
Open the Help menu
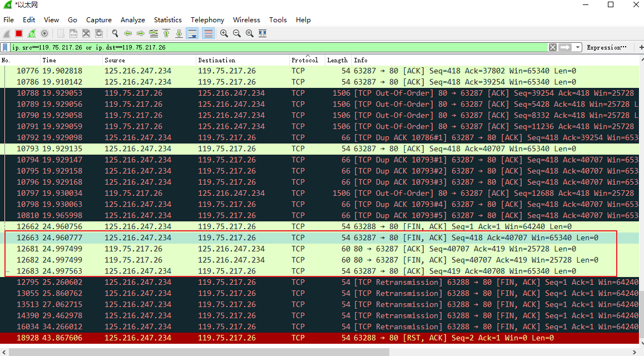(303, 19)
